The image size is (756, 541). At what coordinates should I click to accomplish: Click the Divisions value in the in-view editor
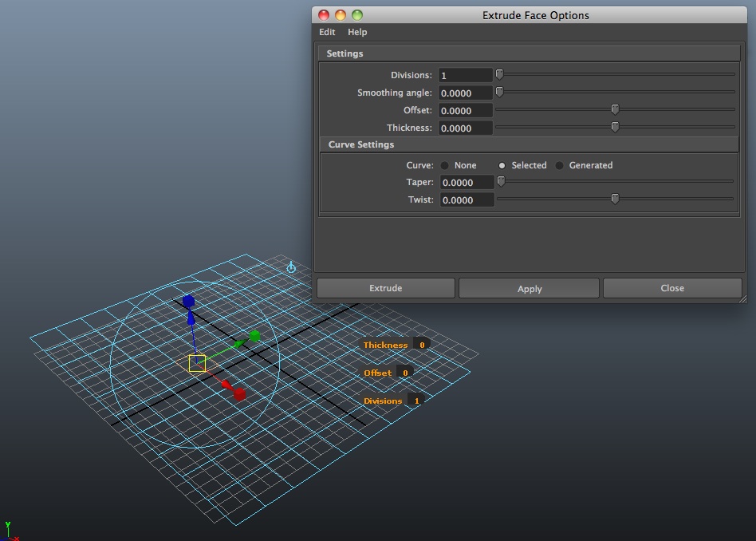415,400
